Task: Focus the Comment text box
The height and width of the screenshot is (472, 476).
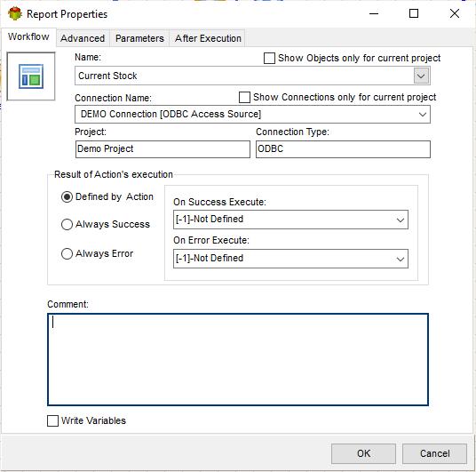Action: (238, 359)
